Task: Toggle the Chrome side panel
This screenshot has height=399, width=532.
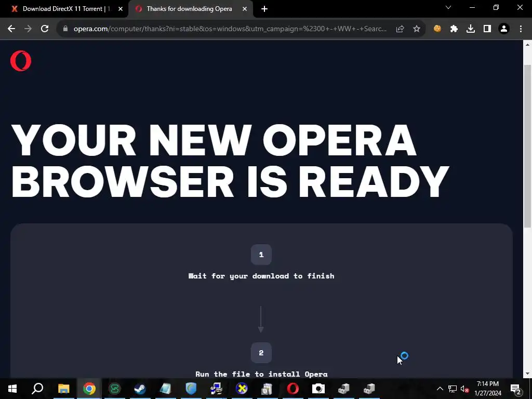Action: pos(487,29)
